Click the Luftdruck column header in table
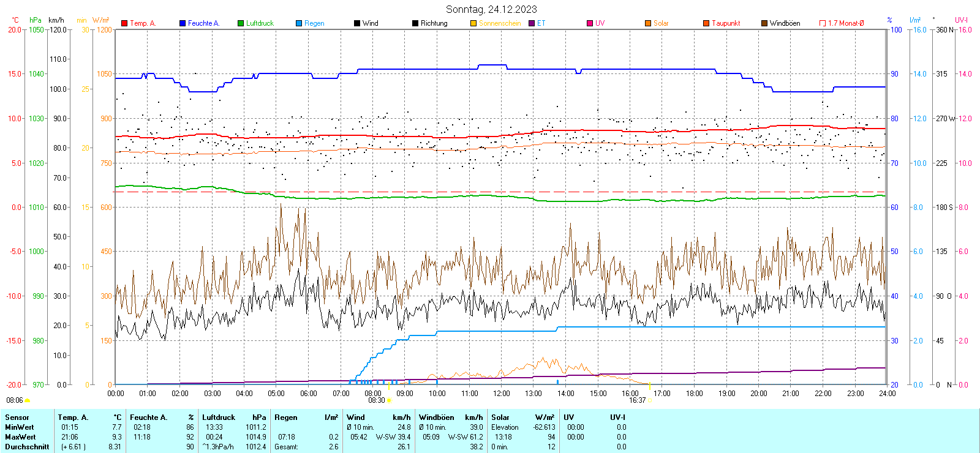 pyautogui.click(x=219, y=417)
